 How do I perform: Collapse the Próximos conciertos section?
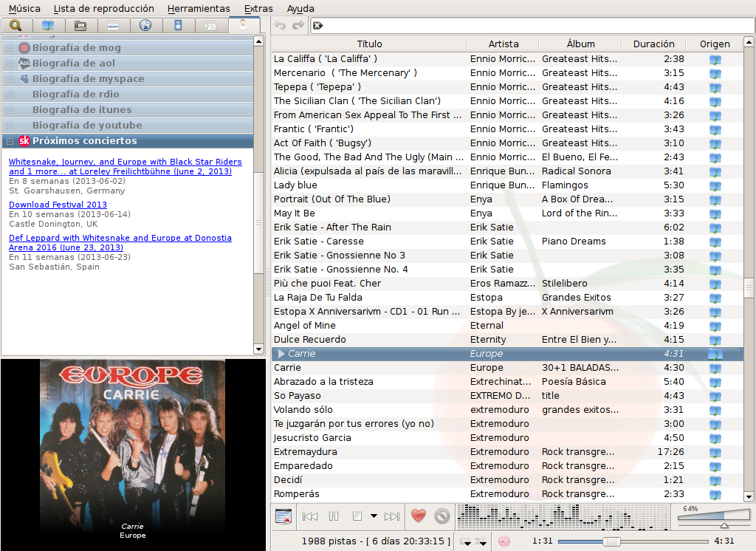click(10, 140)
